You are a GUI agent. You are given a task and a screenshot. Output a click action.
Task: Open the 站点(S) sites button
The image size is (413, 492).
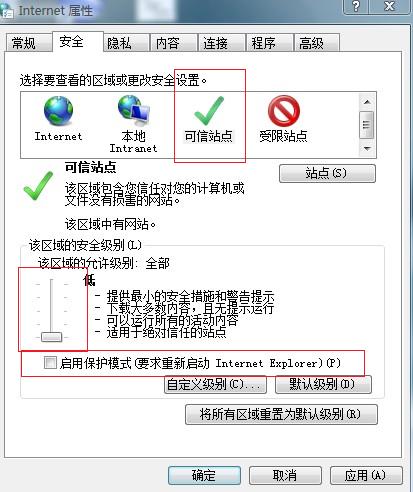click(327, 173)
